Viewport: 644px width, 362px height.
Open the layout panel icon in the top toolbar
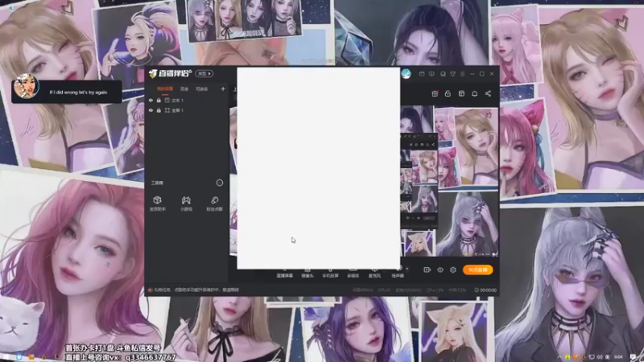(x=461, y=93)
